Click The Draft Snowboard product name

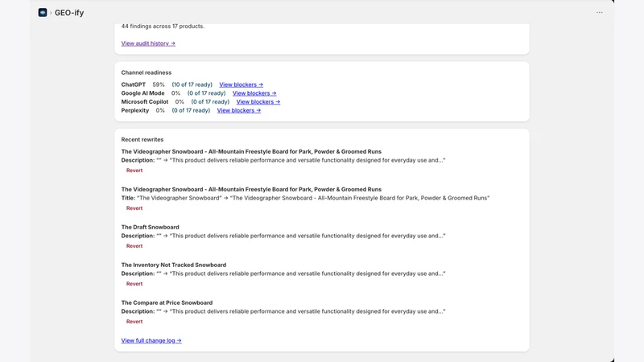150,227
